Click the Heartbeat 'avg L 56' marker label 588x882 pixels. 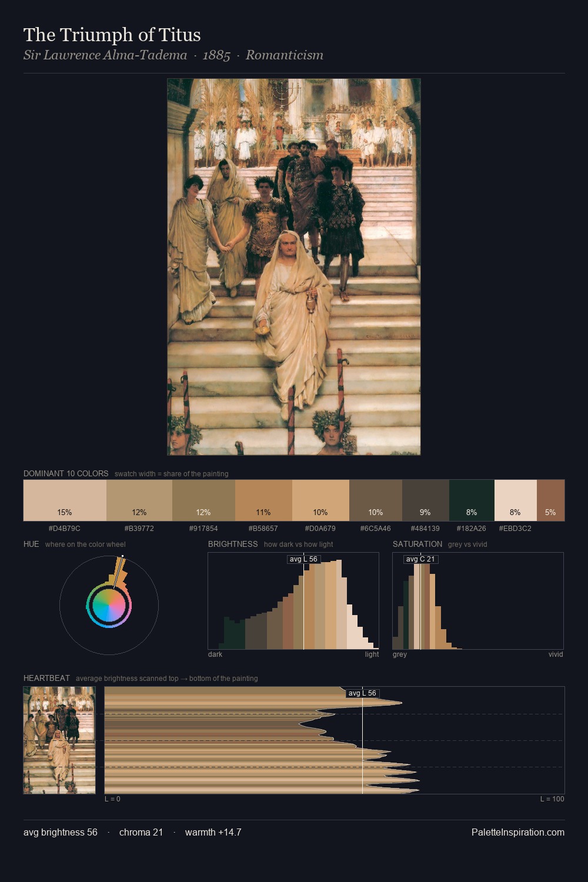pos(362,693)
